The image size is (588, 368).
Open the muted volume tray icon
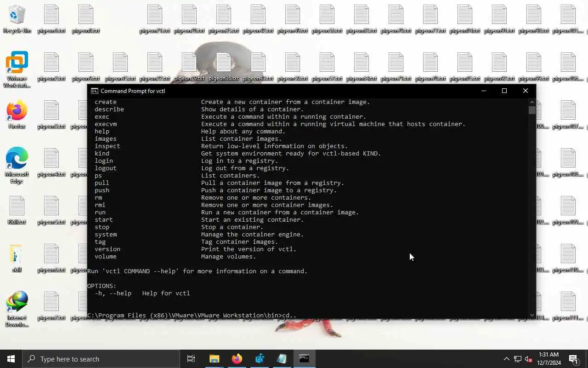528,359
